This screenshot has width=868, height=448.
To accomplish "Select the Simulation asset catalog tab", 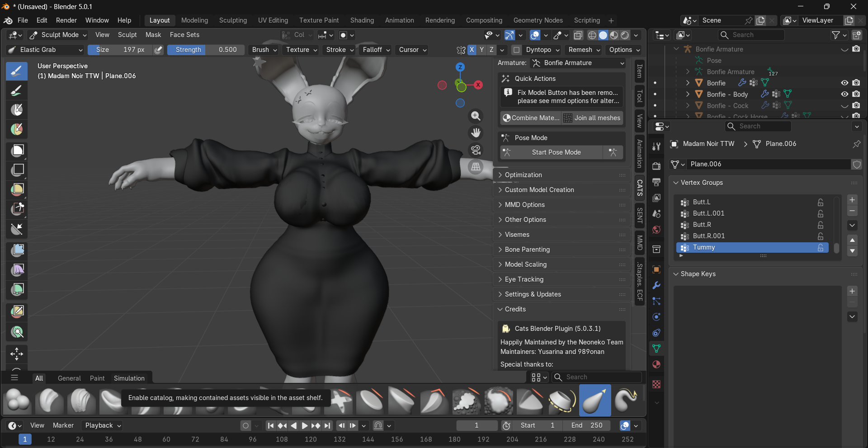I will coord(129,378).
